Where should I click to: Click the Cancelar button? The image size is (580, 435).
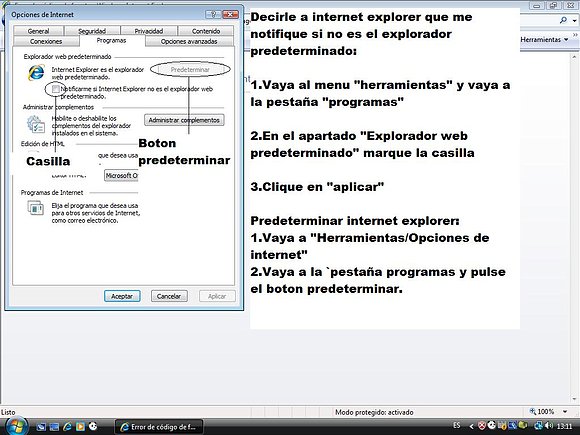point(169,296)
